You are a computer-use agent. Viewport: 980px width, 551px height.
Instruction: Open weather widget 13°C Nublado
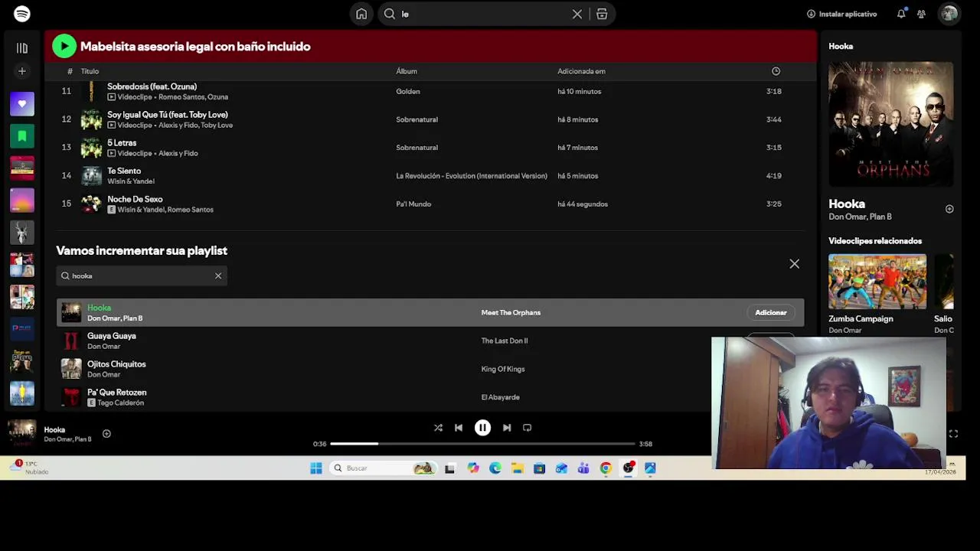pyautogui.click(x=31, y=468)
